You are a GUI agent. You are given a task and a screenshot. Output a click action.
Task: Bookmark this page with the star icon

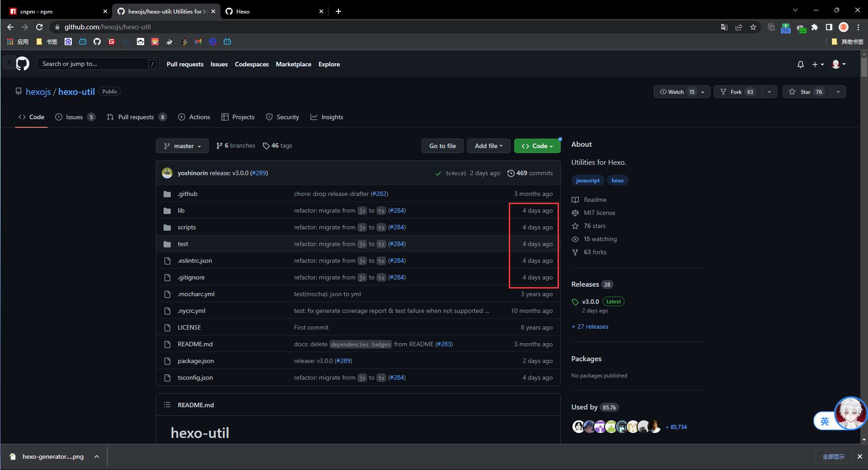point(753,27)
